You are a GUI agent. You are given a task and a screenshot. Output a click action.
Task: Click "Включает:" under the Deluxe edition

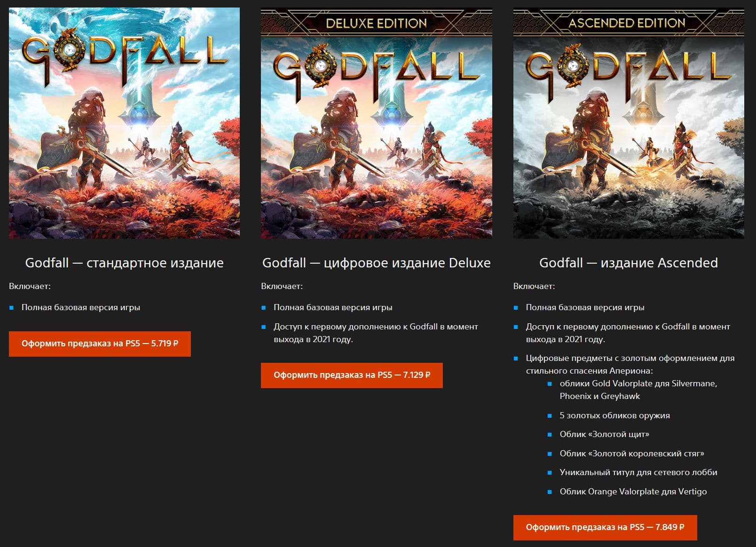[x=282, y=286]
